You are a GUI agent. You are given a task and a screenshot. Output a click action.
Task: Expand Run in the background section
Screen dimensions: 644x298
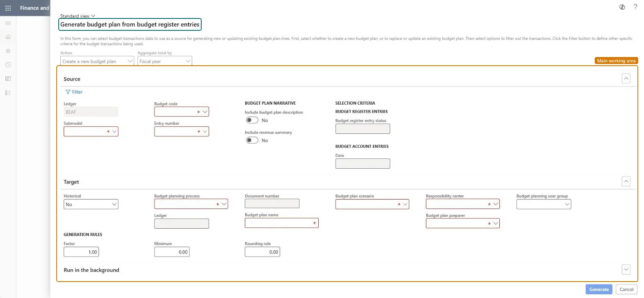[626, 269]
